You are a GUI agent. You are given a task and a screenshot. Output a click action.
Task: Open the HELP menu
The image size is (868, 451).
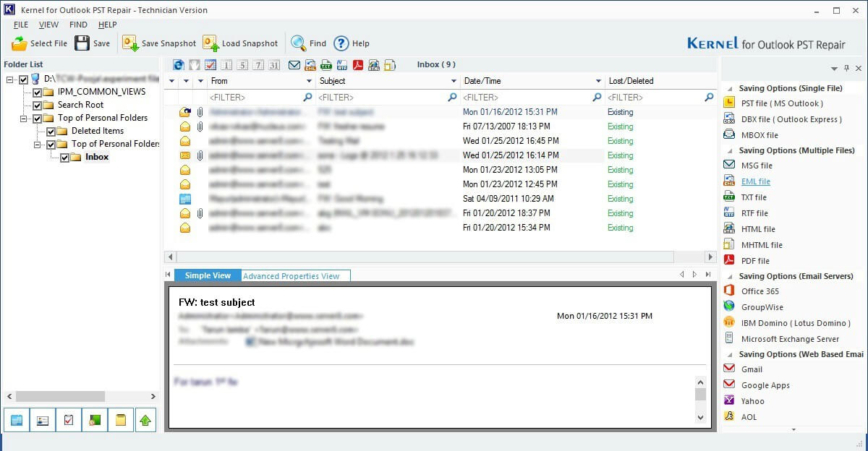[107, 25]
